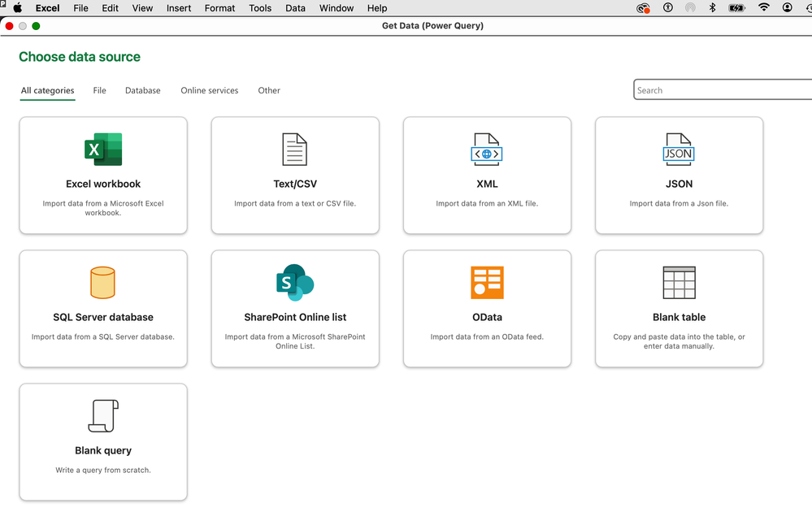Click the battery status icon
This screenshot has height=512, width=812.
(736, 8)
